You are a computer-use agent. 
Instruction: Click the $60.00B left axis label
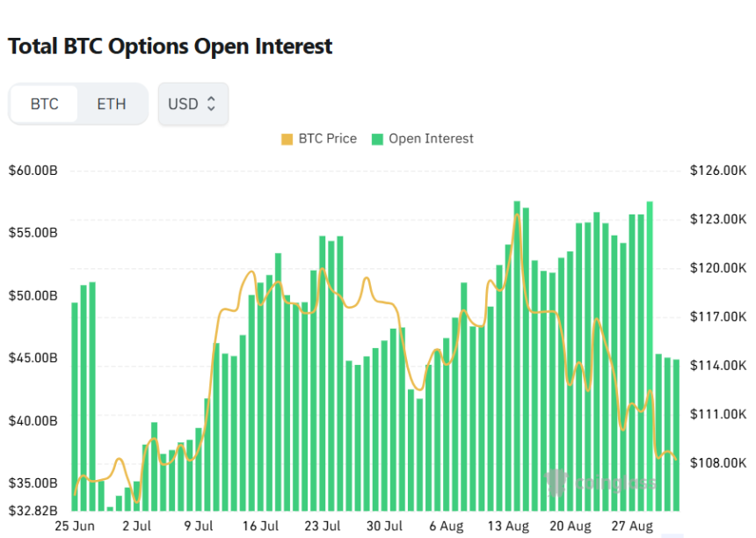33,171
